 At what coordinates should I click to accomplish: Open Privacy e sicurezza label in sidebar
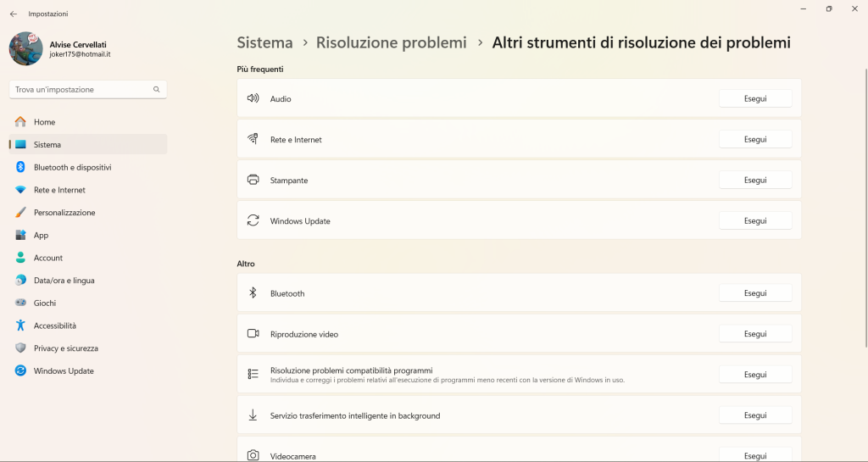[x=66, y=348]
